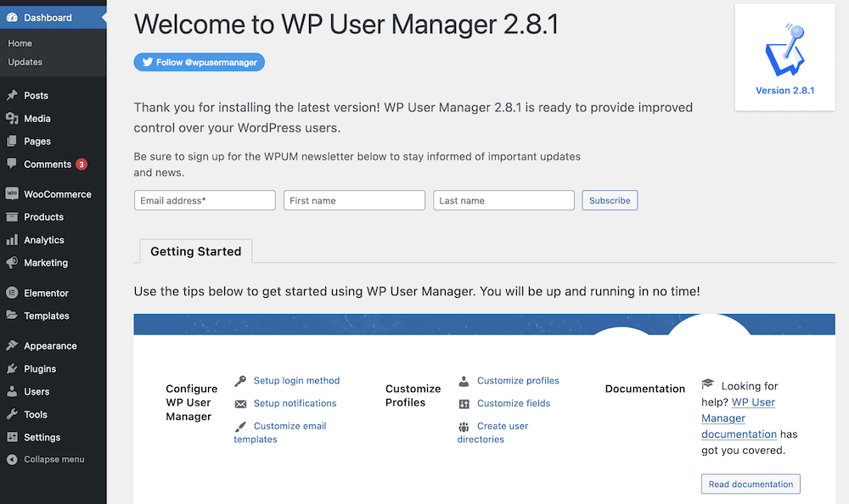Viewport: 849px width, 504px height.
Task: Open the Setup login method link
Action: (x=296, y=381)
